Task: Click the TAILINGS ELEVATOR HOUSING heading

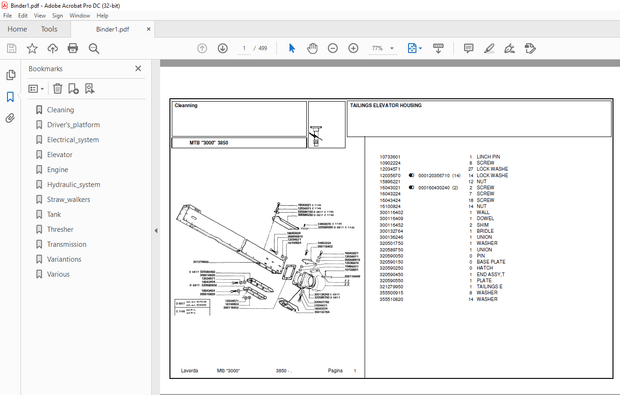Action: coord(386,106)
